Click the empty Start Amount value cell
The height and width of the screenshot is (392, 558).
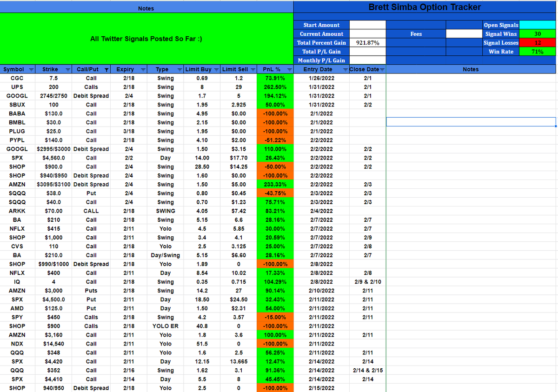tap(368, 25)
